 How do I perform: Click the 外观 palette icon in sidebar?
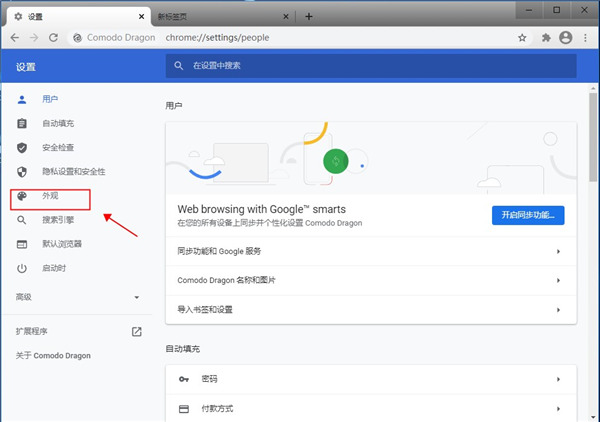tap(22, 196)
